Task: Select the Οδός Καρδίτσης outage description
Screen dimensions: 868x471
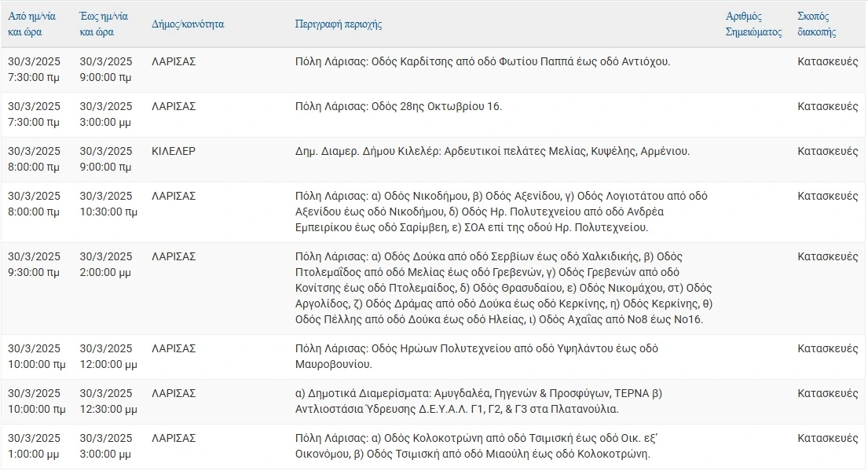Action: pyautogui.click(x=483, y=61)
